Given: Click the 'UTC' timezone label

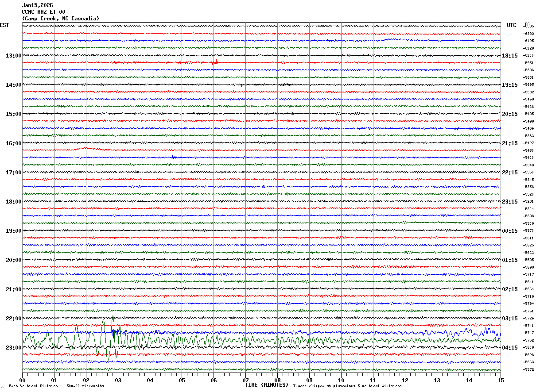Looking at the screenshot, I should click(x=512, y=25).
